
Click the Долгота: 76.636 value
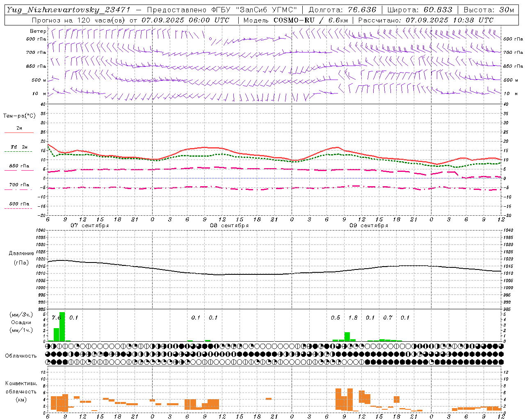342,10
